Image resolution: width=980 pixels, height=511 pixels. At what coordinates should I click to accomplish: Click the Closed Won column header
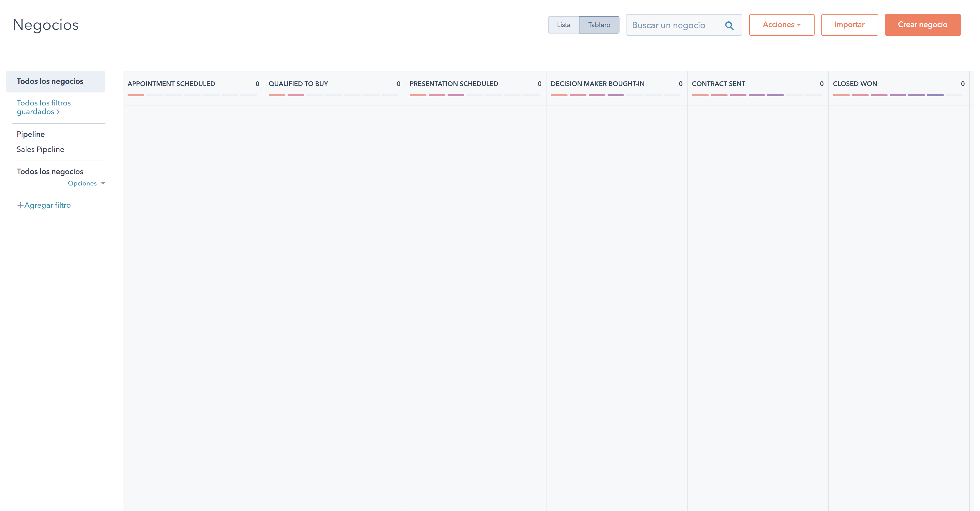pos(855,84)
